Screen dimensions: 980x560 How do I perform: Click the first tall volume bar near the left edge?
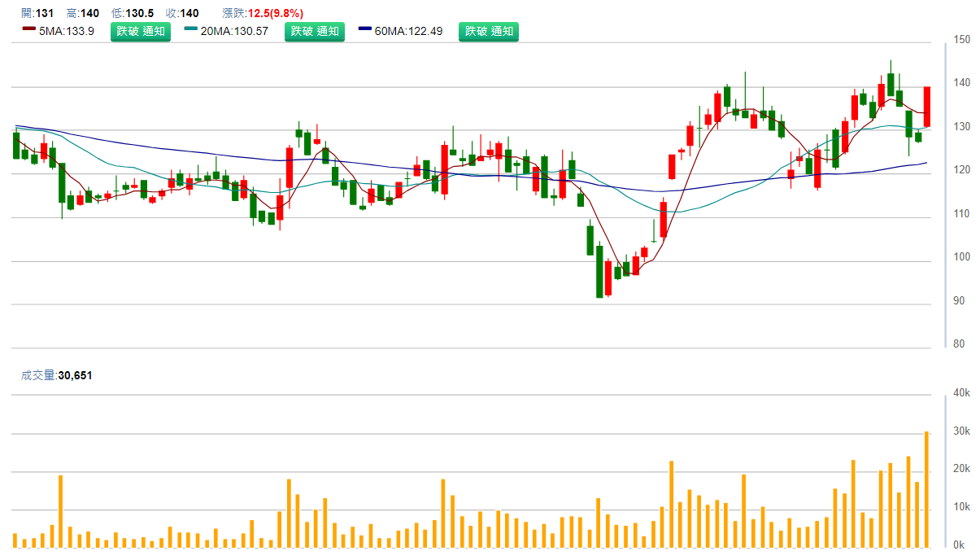pos(60,511)
